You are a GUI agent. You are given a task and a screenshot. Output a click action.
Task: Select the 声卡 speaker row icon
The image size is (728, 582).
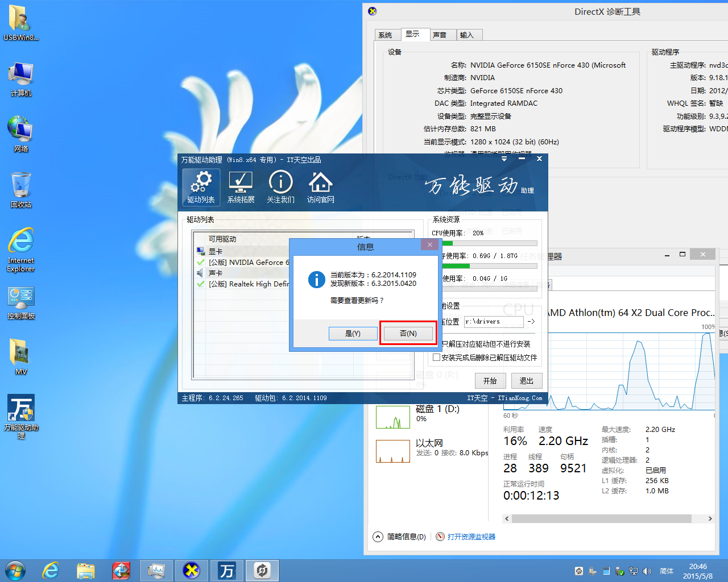200,273
